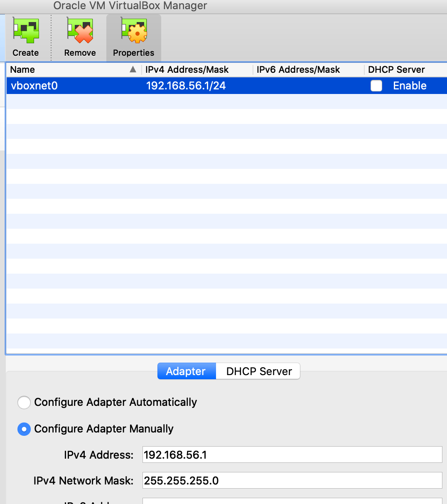Click the green adapter icon for Create
This screenshot has width=447, height=504.
coord(26,30)
